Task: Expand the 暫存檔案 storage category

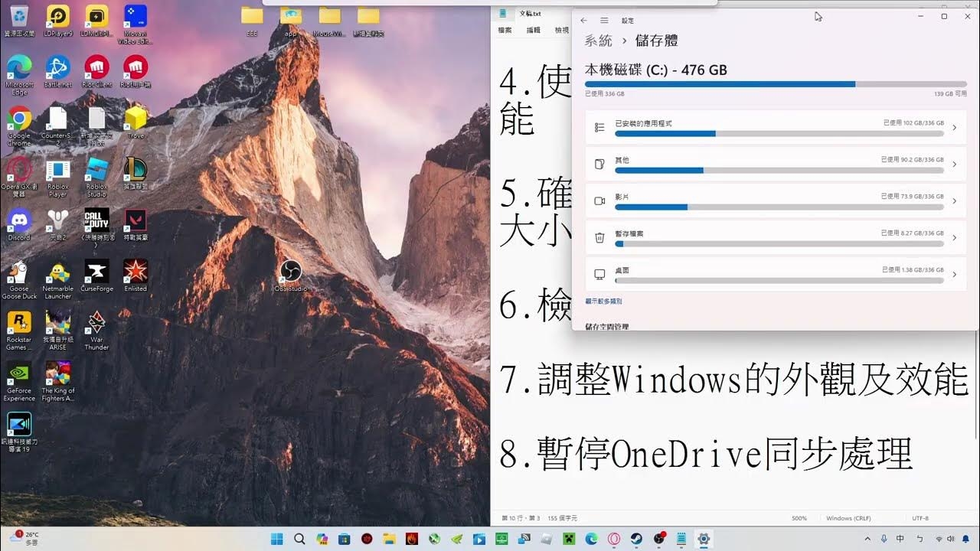Action: tap(955, 238)
